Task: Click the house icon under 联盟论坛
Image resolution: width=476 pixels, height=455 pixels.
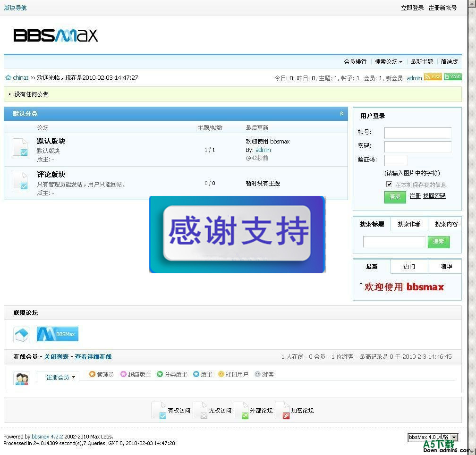Action: [22, 334]
